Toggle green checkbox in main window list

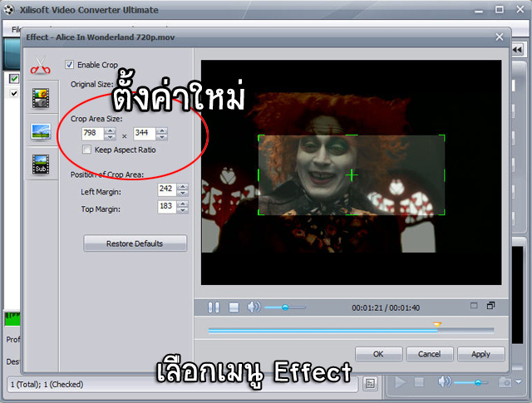(14, 79)
